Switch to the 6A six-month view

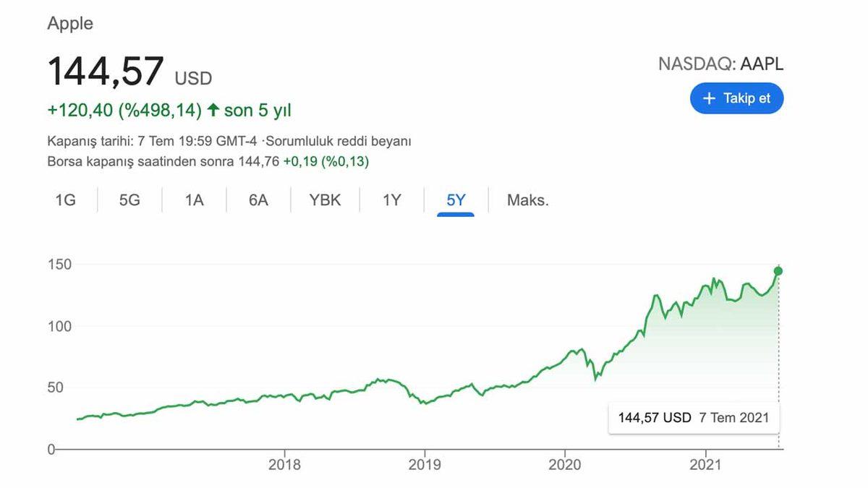258,200
